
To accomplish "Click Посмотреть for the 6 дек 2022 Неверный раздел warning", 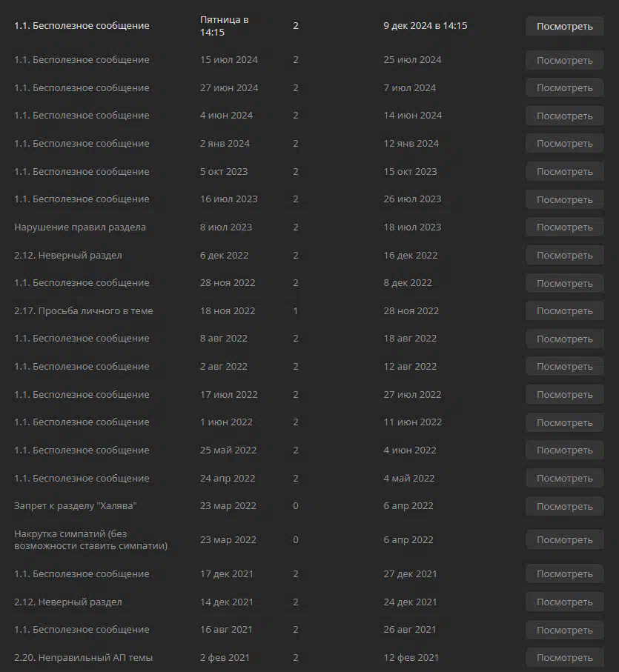I will coord(565,255).
